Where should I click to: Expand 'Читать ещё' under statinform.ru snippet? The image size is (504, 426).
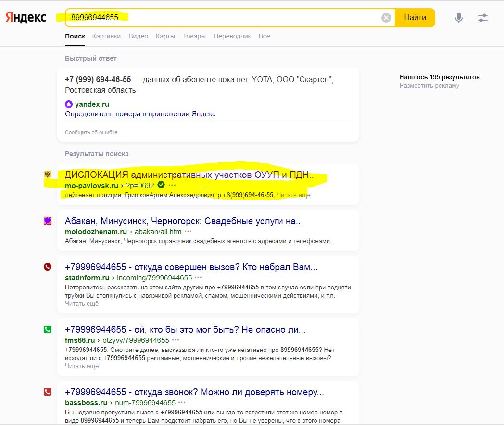(x=82, y=303)
